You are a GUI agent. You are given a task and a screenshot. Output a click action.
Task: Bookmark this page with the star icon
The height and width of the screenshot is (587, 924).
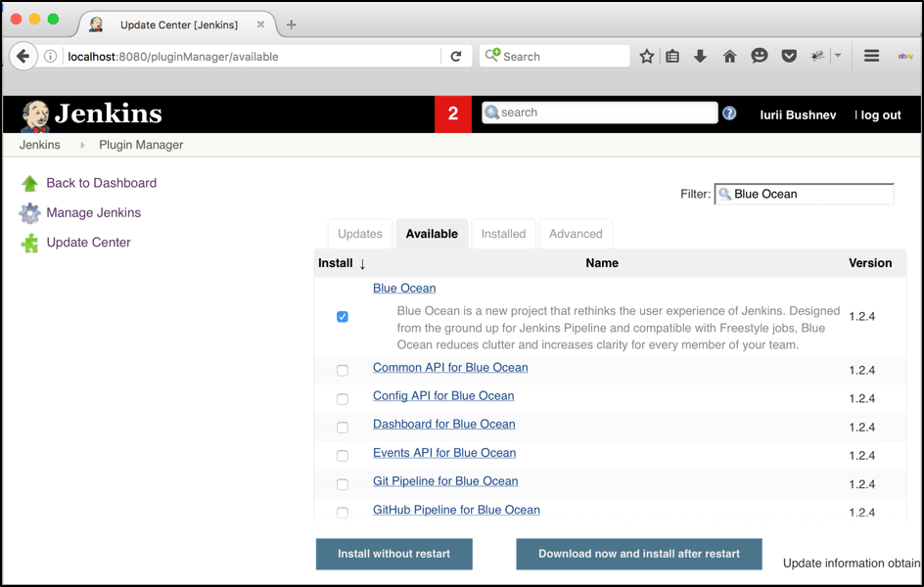646,57
